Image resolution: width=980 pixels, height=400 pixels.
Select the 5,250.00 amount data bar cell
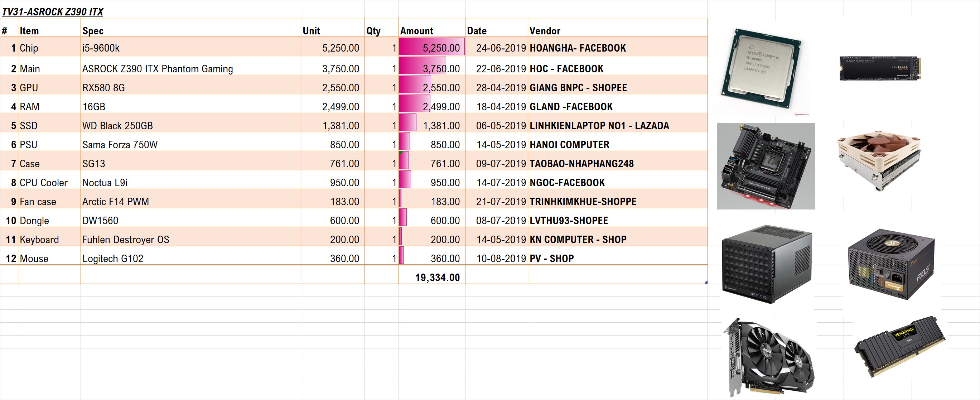tap(432, 47)
